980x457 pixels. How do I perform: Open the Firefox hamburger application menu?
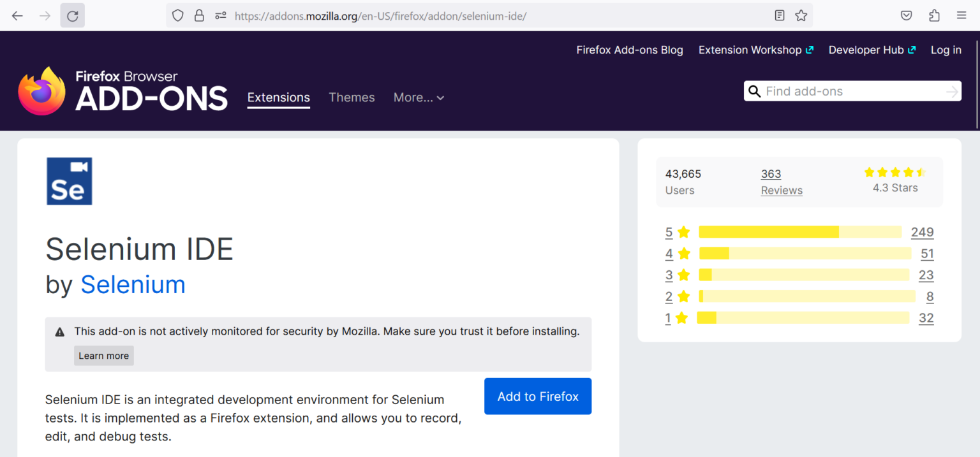[961, 16]
